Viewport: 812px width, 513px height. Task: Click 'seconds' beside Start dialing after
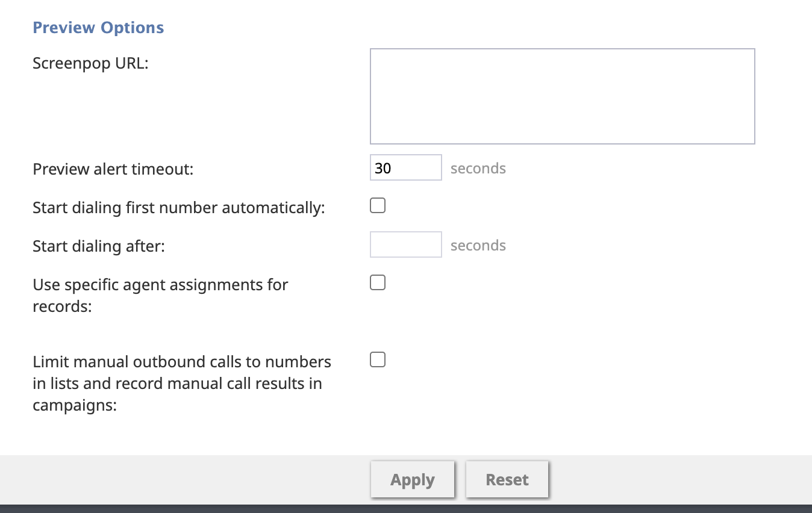[478, 245]
